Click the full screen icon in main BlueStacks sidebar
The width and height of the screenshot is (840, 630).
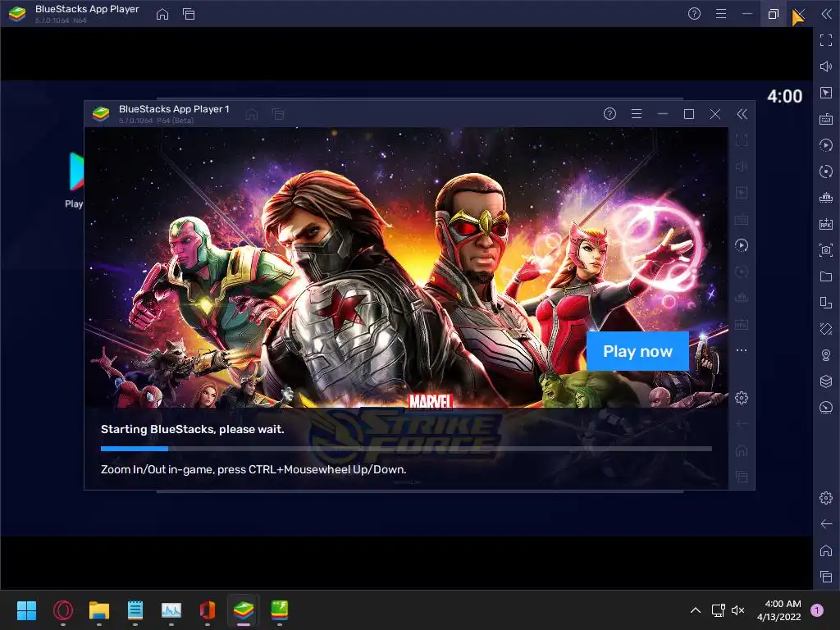(x=825, y=40)
